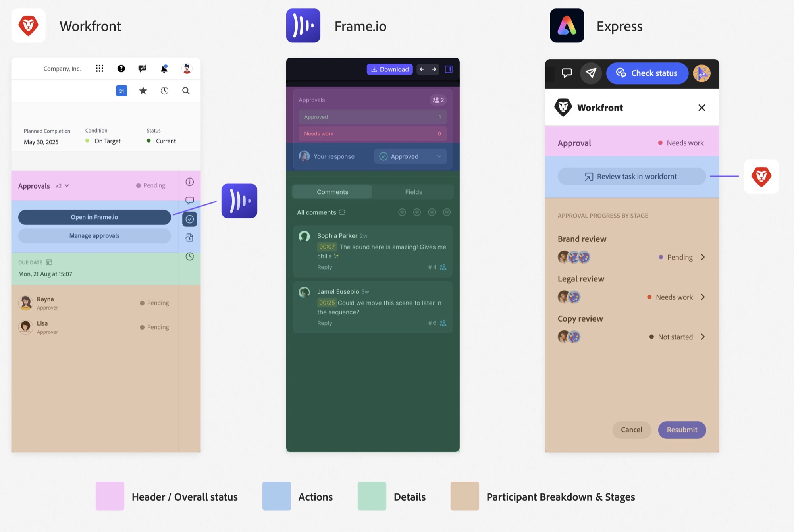Close the Workfront panel in Express

701,108
